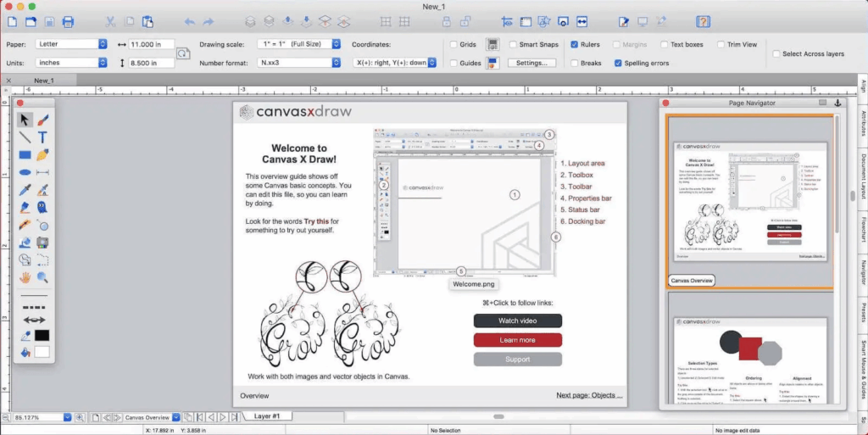
Task: Activate the Hand pan tool
Action: coord(25,277)
